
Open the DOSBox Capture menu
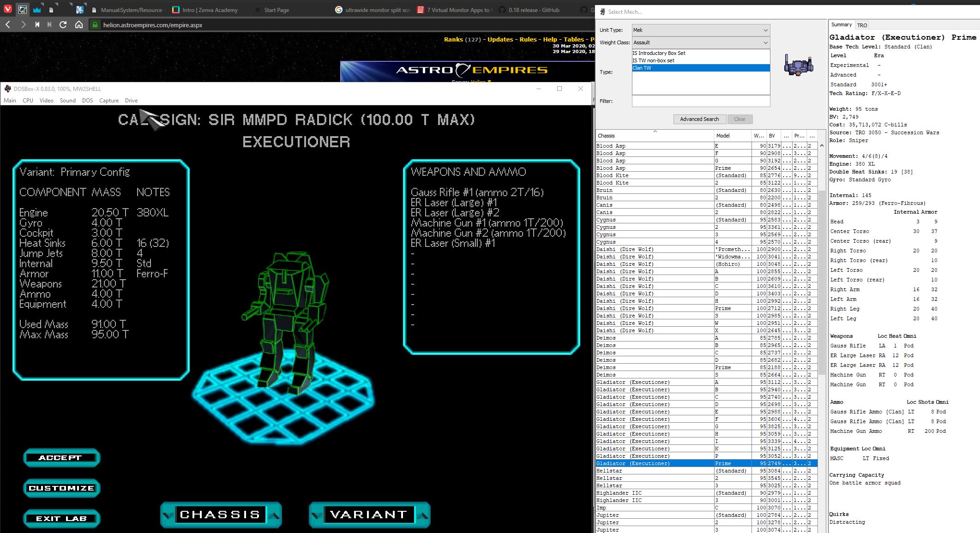tap(109, 101)
